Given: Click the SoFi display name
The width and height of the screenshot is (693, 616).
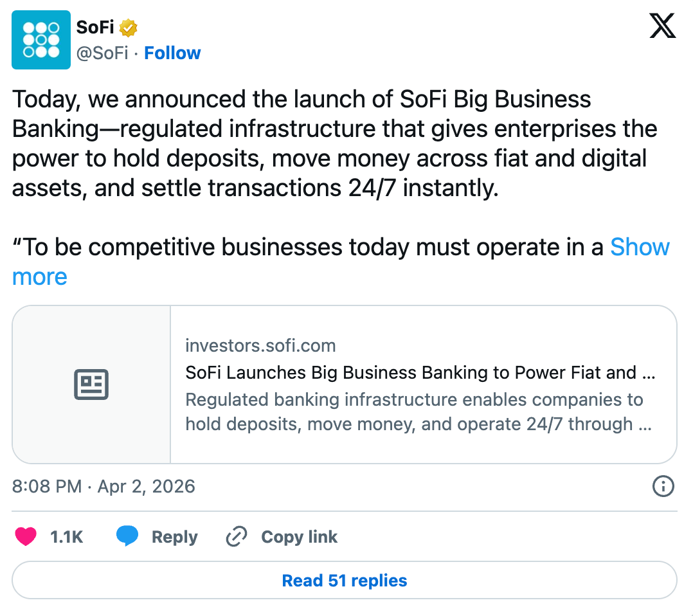Looking at the screenshot, I should tap(95, 28).
